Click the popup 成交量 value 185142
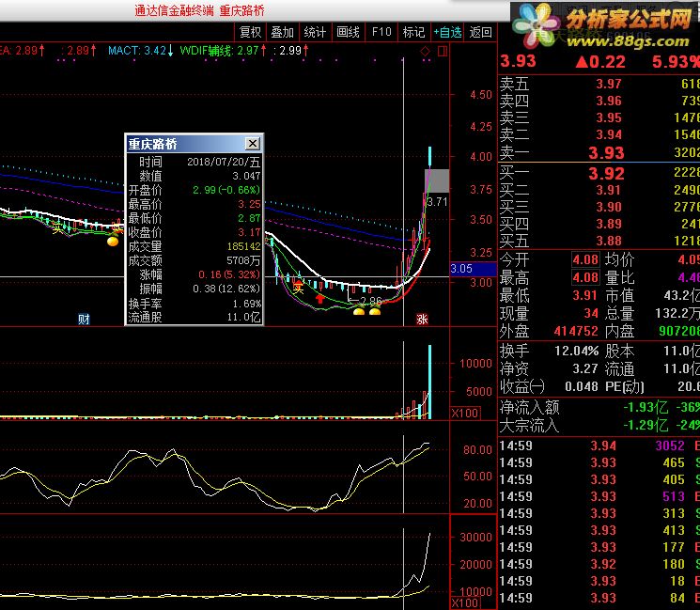The height and width of the screenshot is (610, 700). point(243,246)
